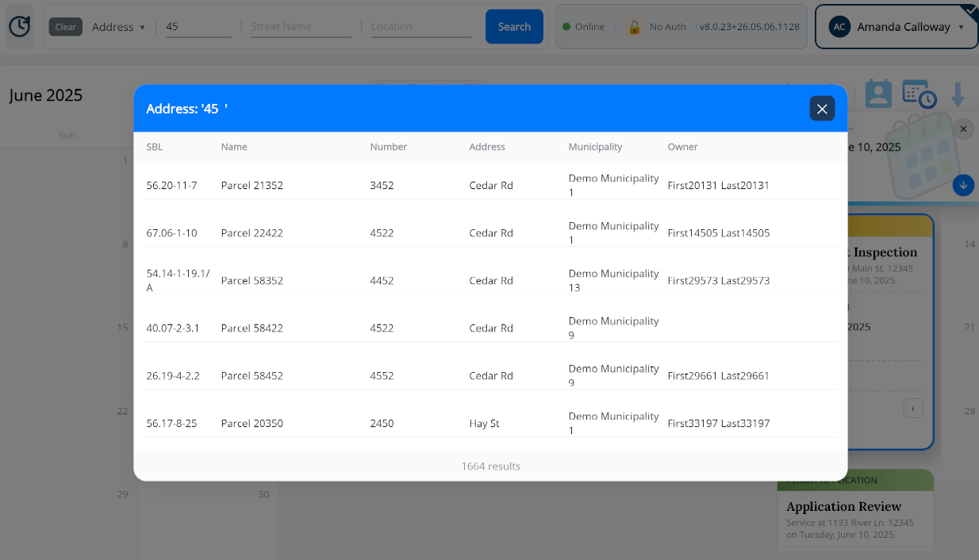Click owner First29661 Last29661
The height and width of the screenshot is (560, 979).
[719, 376]
